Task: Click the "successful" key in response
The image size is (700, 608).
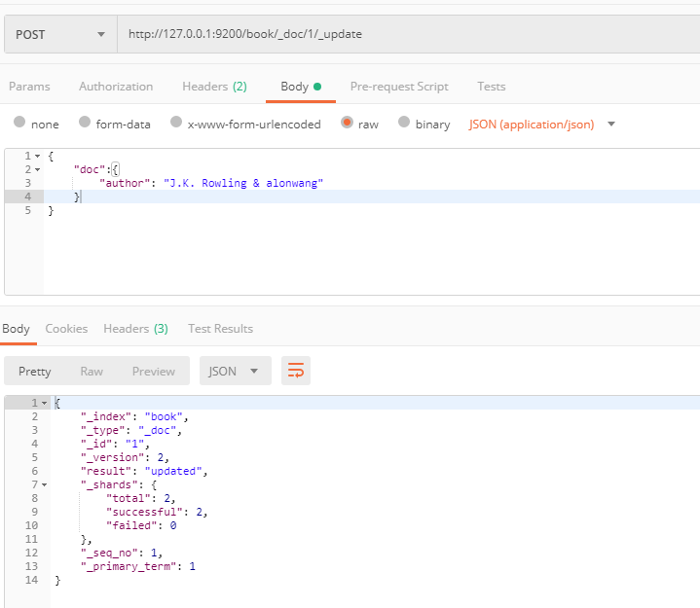Action: tap(144, 512)
